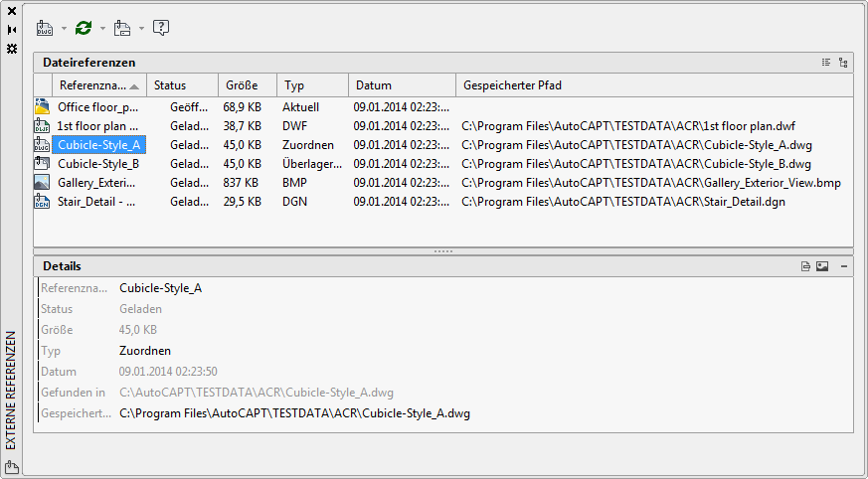Screen dimensions: 868x479
Task: Show details mode in Details panel
Action: pos(806,266)
